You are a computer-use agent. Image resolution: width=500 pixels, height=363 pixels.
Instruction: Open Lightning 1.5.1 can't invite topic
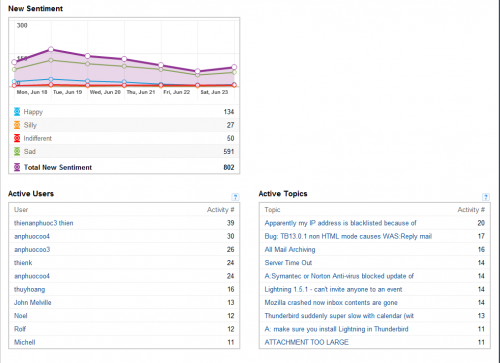[x=333, y=289]
